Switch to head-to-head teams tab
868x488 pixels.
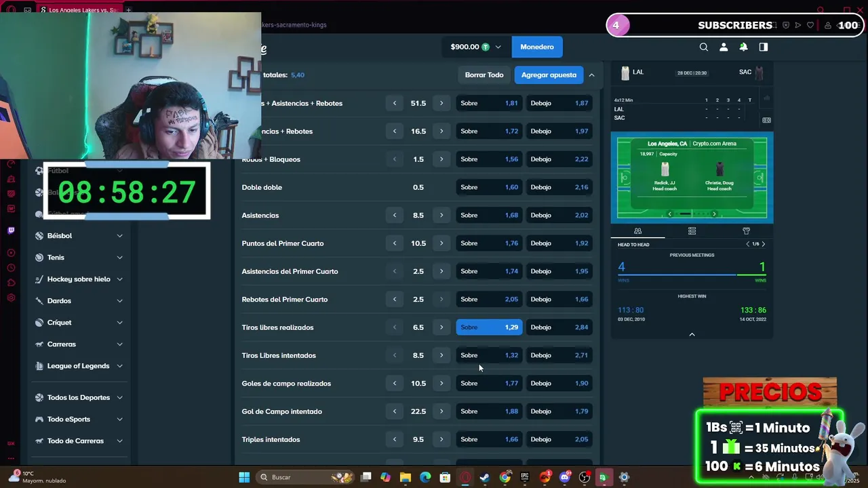[x=637, y=231]
